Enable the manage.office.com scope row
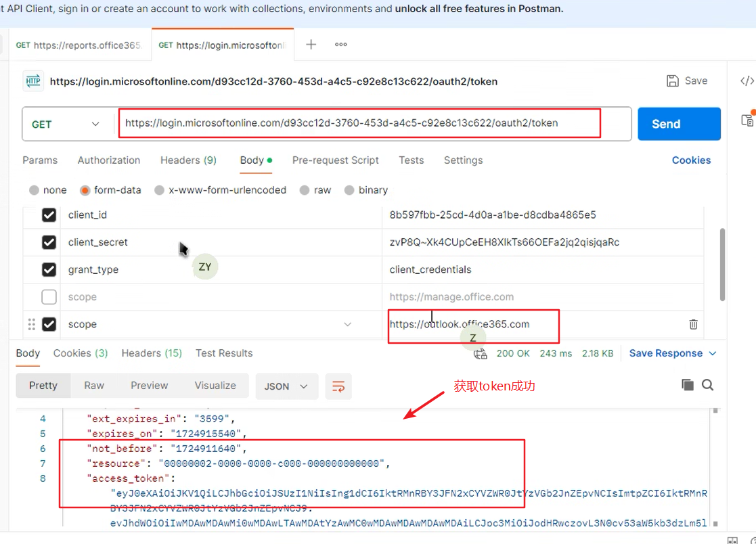This screenshot has width=756, height=544. [x=49, y=296]
